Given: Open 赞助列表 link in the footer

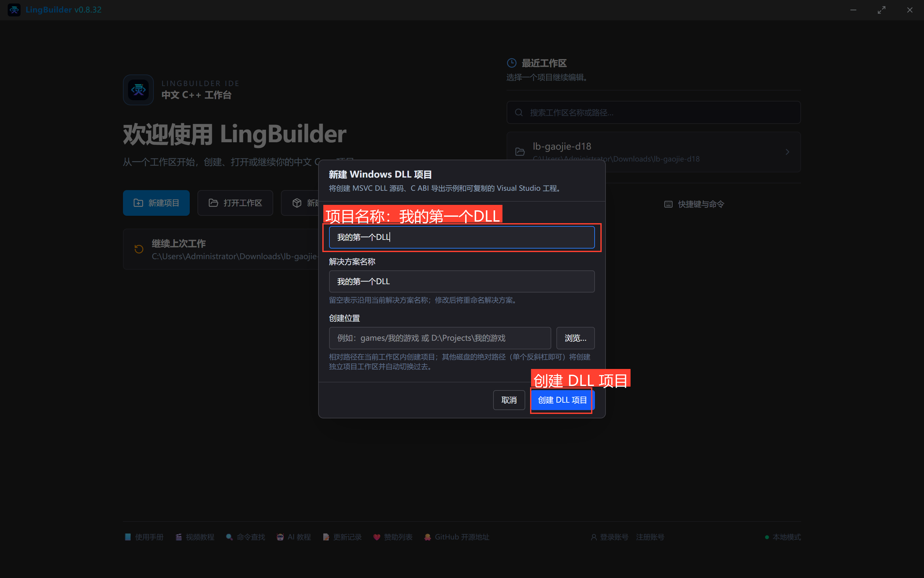Looking at the screenshot, I should coord(393,537).
